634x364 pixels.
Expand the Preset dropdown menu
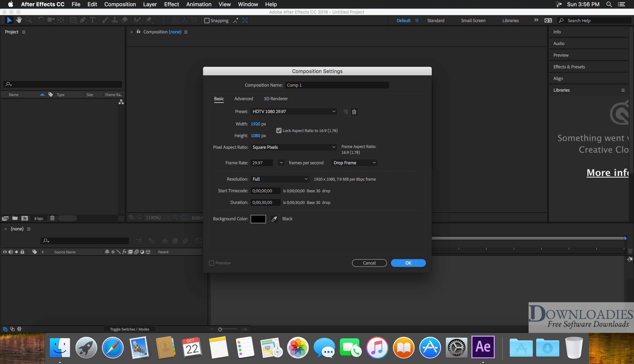click(x=333, y=111)
